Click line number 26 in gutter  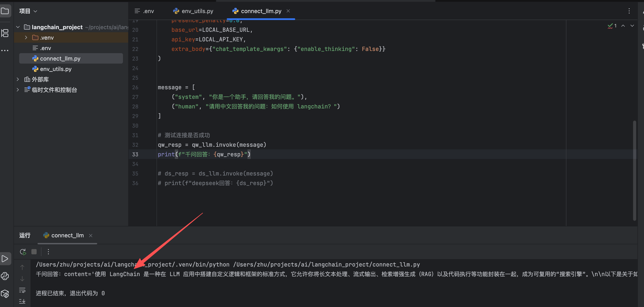coord(135,87)
